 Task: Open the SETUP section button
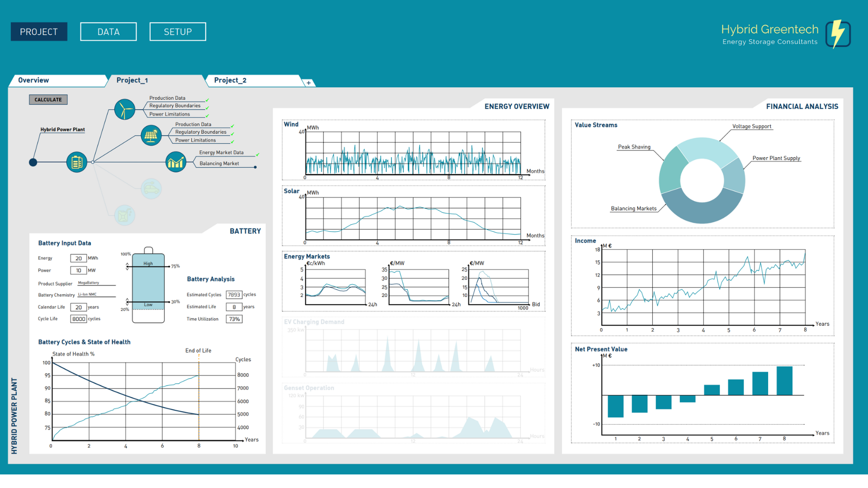coord(178,32)
